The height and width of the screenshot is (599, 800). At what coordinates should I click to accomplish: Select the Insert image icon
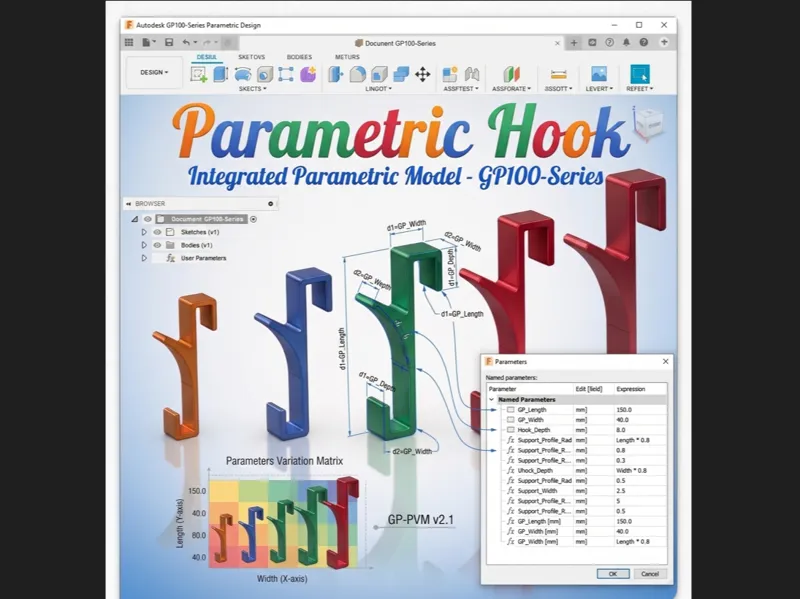click(x=598, y=74)
